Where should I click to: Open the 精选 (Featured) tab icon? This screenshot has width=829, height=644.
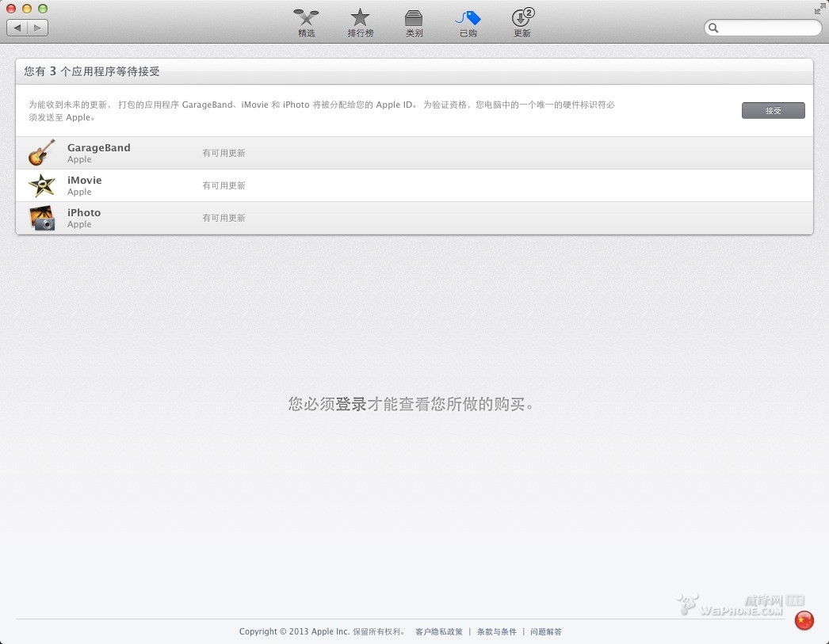(306, 23)
